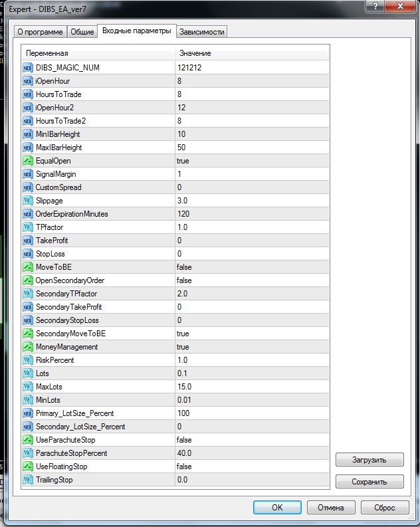
Task: Click the boolean icon beside SecondaryMoveToBE
Action: tap(28, 334)
